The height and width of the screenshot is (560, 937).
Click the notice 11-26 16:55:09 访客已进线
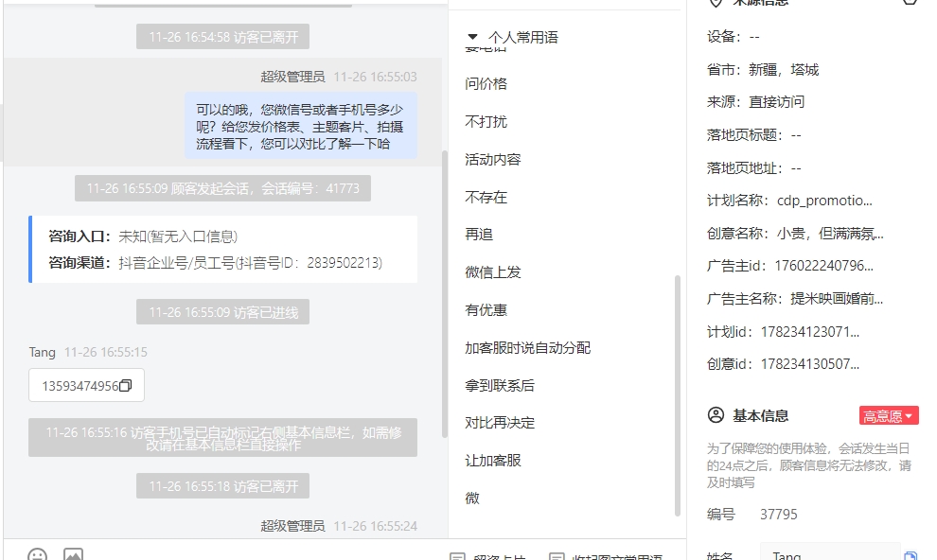[x=223, y=312]
